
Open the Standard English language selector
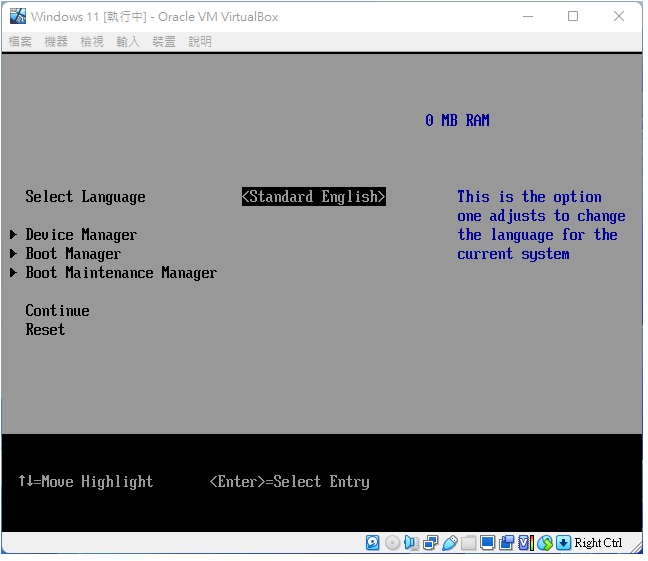[316, 198]
